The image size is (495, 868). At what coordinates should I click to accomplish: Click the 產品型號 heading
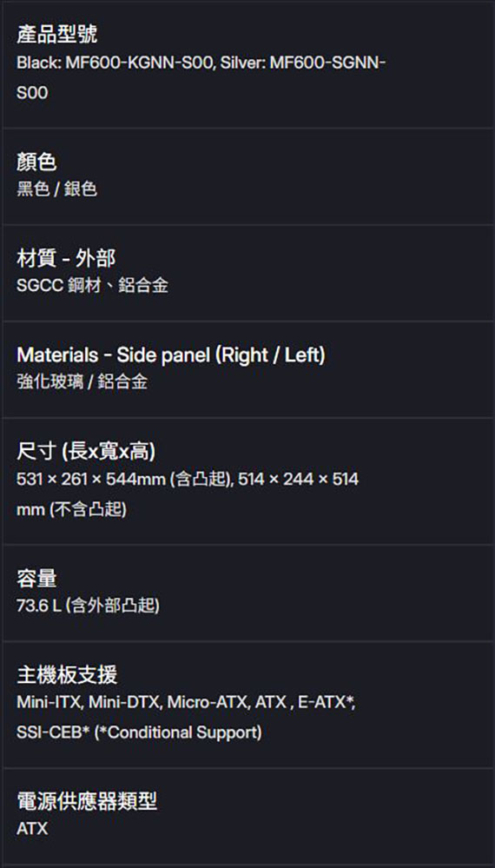[x=57, y=35]
